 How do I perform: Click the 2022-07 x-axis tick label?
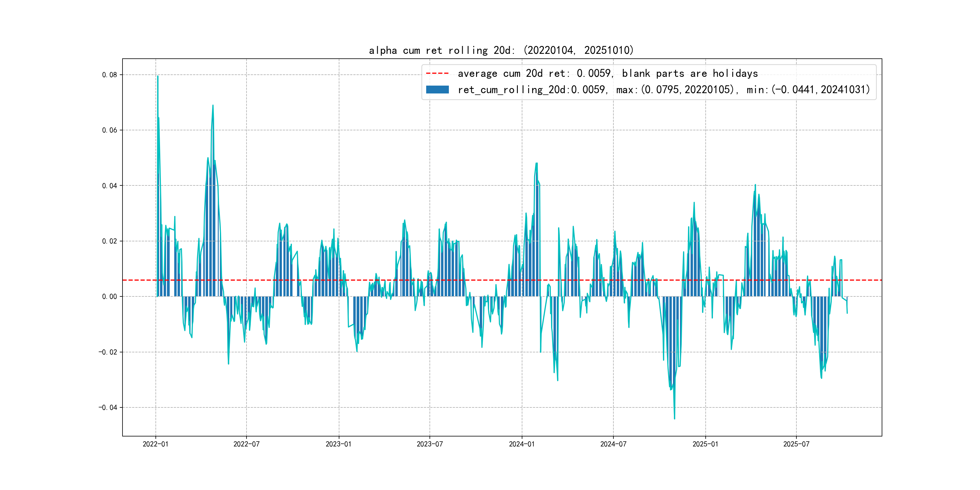(246, 444)
